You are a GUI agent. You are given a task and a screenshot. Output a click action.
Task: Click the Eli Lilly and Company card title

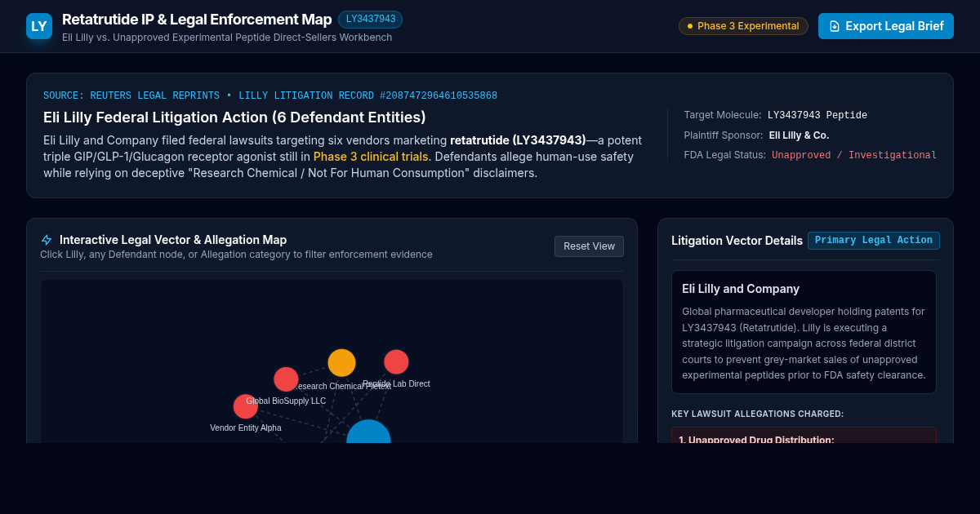point(741,289)
